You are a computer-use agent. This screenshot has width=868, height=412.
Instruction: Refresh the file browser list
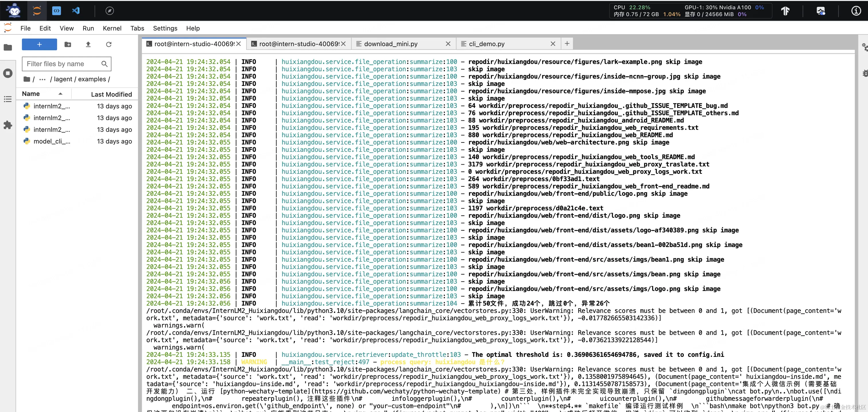[108, 45]
